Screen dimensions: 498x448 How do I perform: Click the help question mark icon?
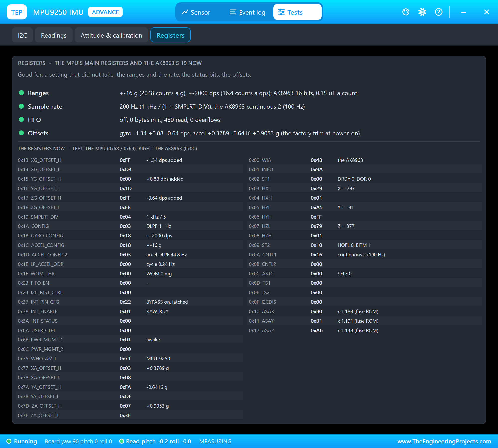[x=439, y=12]
